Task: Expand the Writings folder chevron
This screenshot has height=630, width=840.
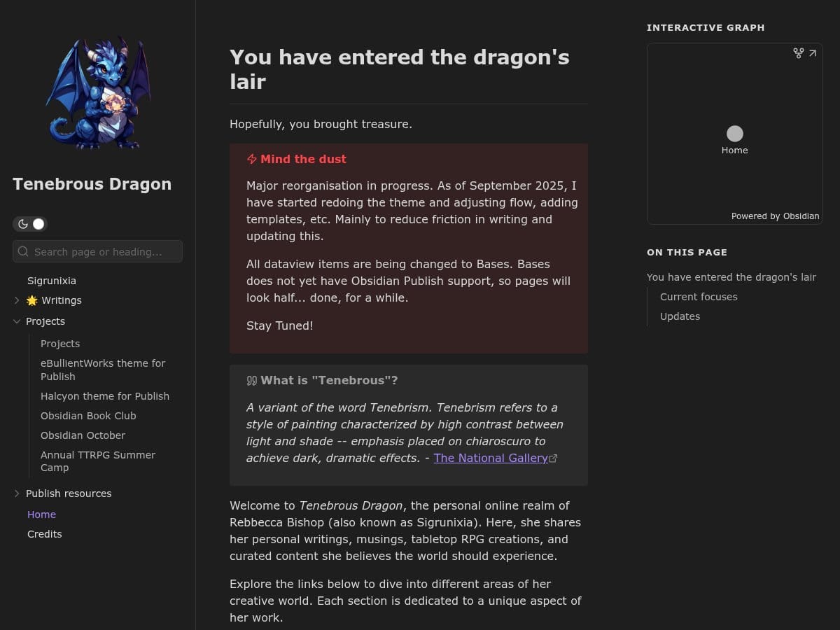Action: coord(17,300)
